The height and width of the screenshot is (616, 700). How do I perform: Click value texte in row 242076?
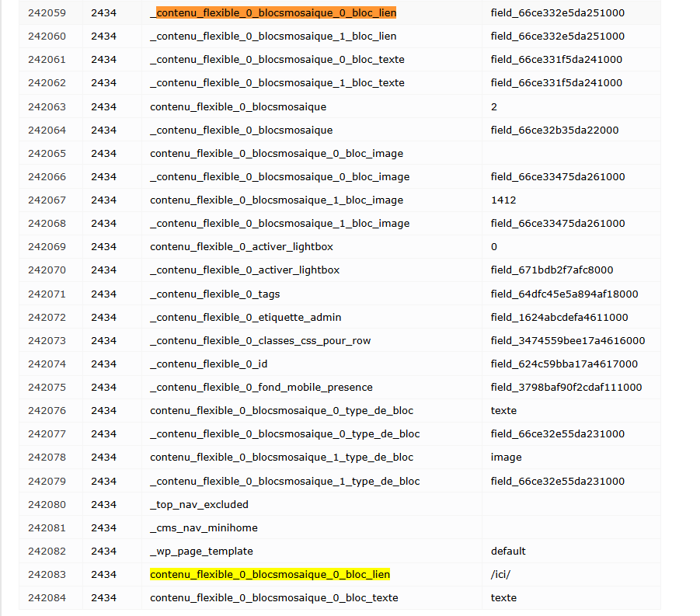pyautogui.click(x=503, y=411)
